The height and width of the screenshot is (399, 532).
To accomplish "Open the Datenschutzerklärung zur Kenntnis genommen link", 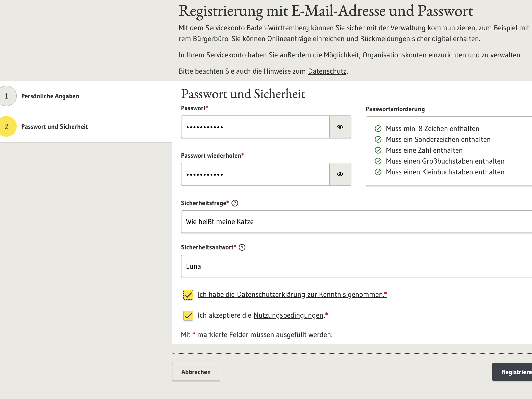I will (x=292, y=295).
